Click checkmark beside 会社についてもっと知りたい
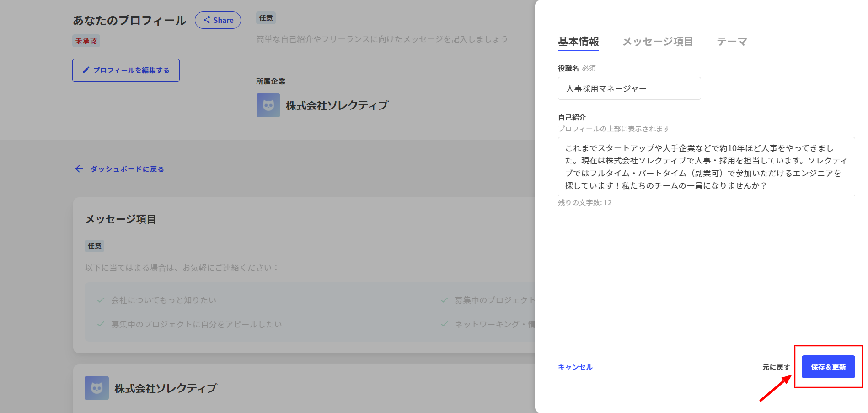Viewport: 868px width, 413px height. tap(101, 300)
